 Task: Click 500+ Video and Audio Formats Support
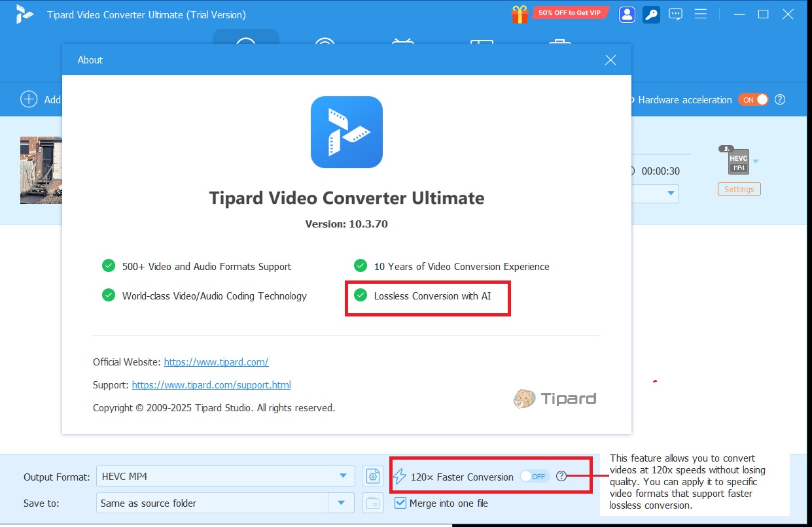[x=207, y=267]
